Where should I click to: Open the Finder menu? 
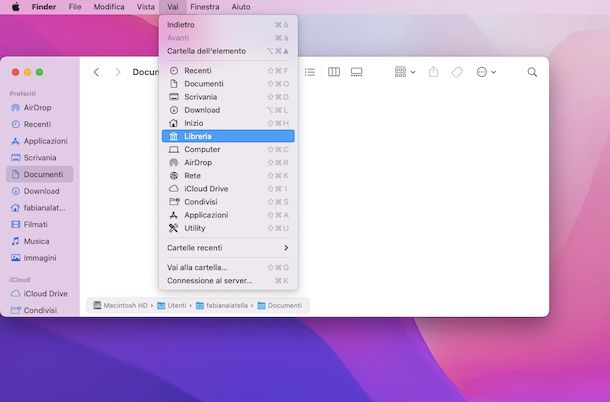(44, 7)
